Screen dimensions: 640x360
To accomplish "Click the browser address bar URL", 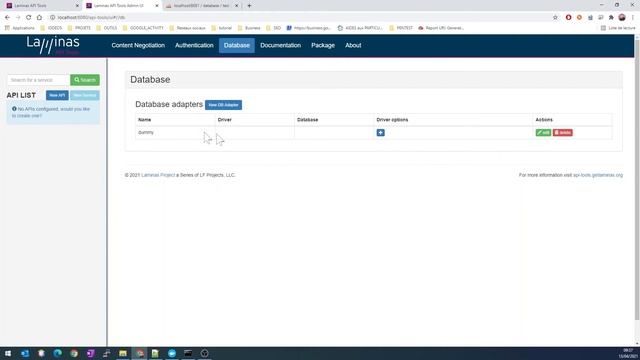I will point(91,18).
